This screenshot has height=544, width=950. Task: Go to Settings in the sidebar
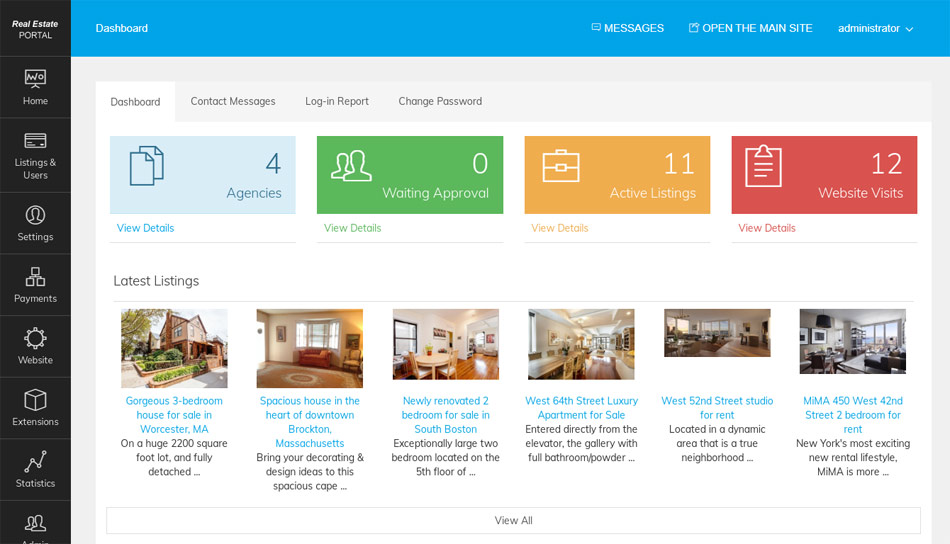pos(35,216)
